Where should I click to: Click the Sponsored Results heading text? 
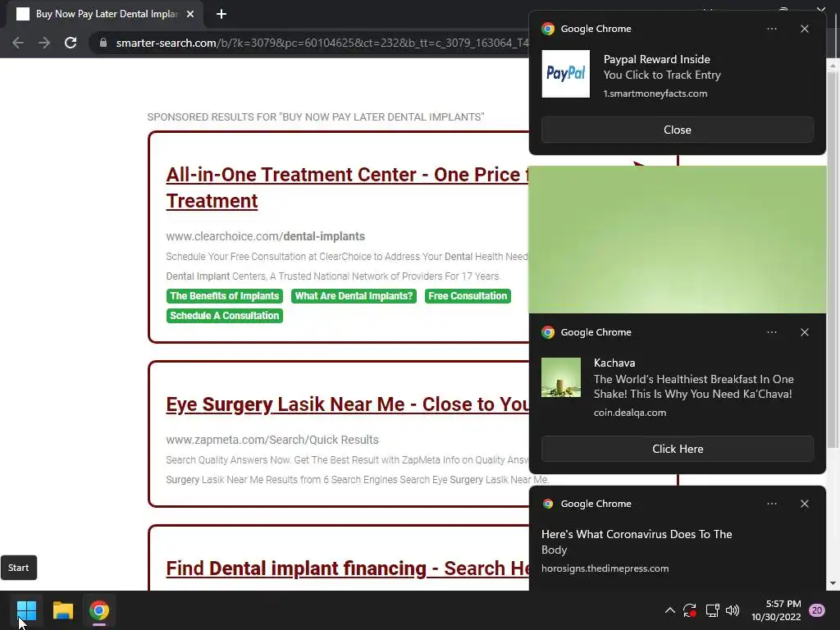316,116
